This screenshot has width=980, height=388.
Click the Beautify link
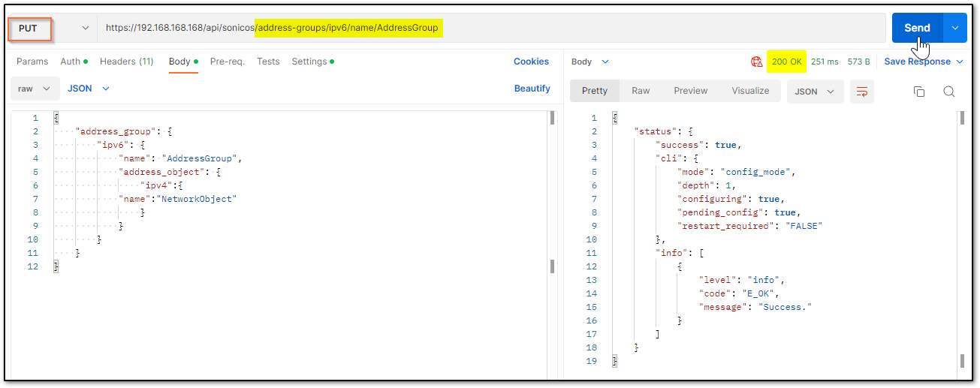[532, 89]
